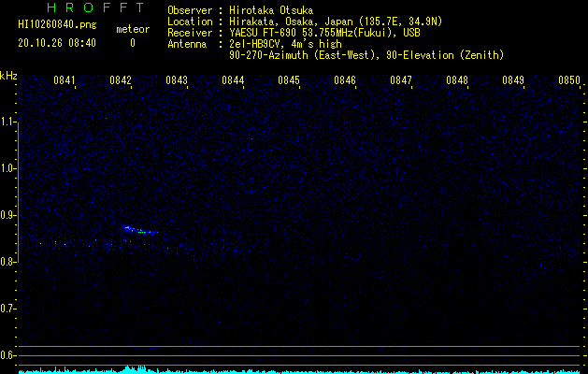Click the 0848 time marker
The width and height of the screenshot is (588, 374).
pos(457,80)
